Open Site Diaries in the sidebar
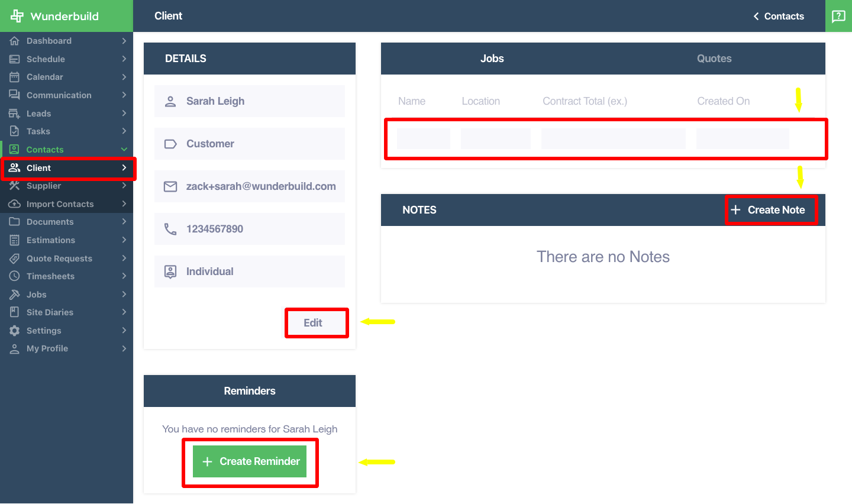Viewport: 852px width, 504px height. tap(66, 312)
